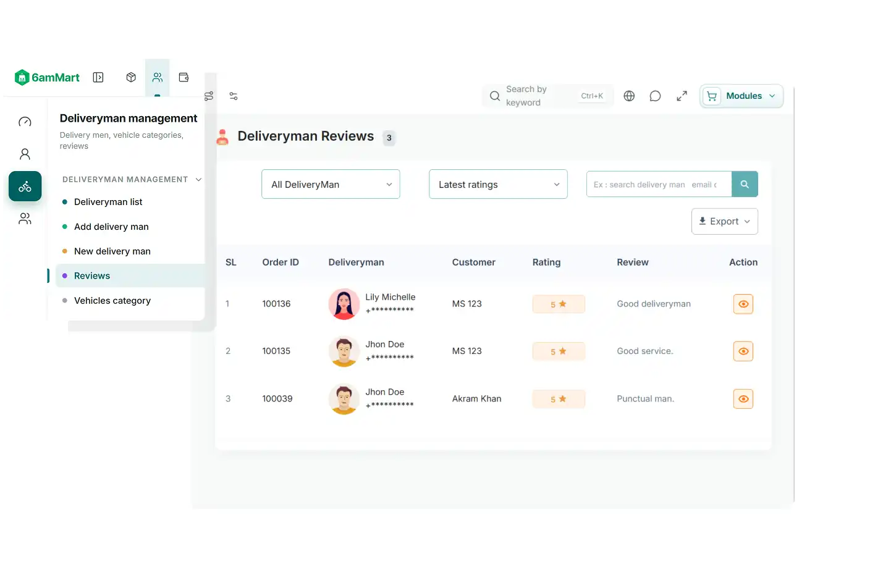Click the 5-star rating badge for order 100135
Screen dimensions: 870x588
tap(559, 351)
